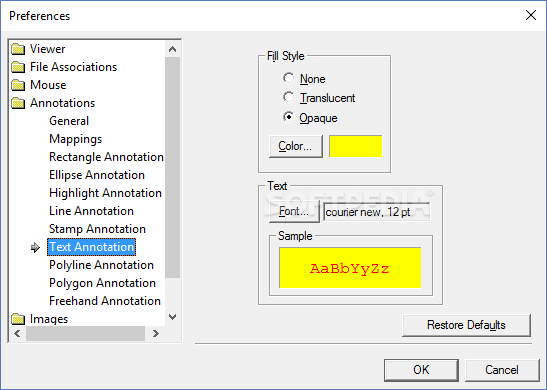547x390 pixels.
Task: Open the Font selection dialog
Action: click(x=294, y=211)
